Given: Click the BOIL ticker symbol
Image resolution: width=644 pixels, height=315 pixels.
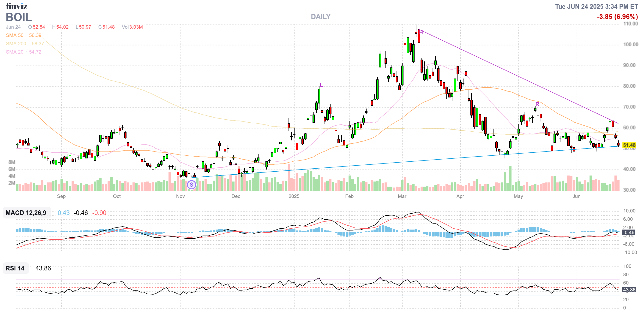Looking at the screenshot, I should click(x=19, y=17).
